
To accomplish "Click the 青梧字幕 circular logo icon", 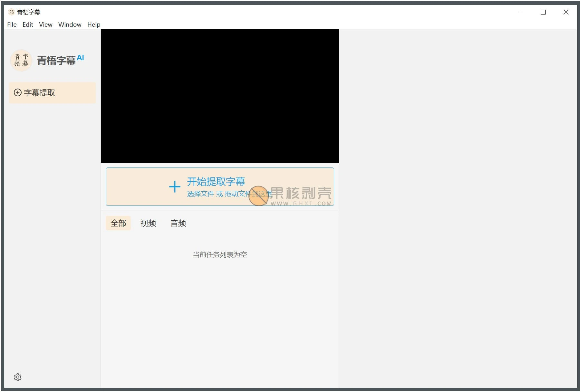I will [21, 60].
